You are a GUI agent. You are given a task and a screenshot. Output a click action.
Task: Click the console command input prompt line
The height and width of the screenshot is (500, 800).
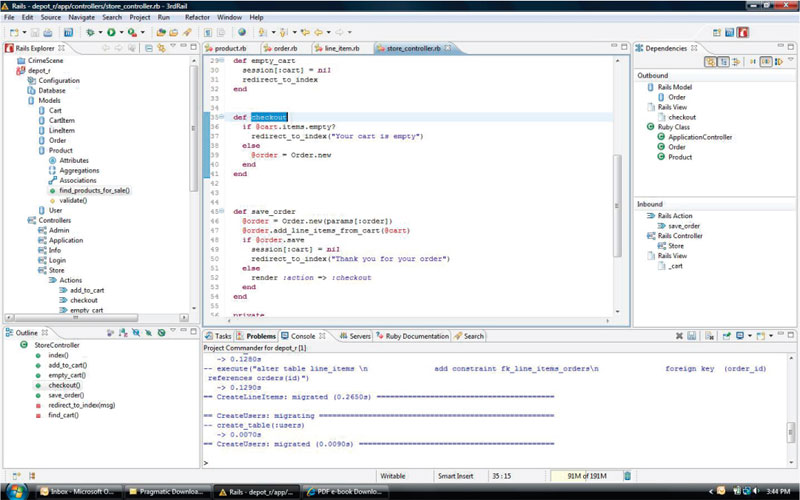click(495, 463)
